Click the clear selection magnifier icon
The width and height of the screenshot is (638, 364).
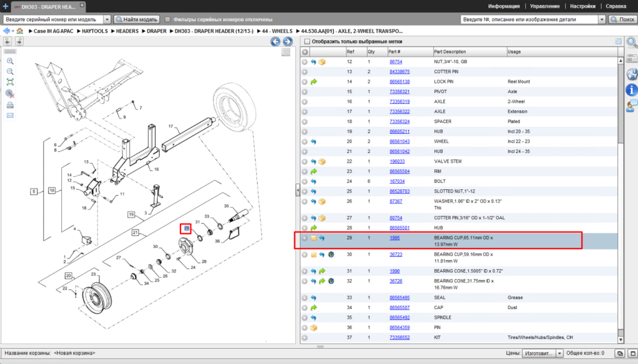tap(10, 94)
